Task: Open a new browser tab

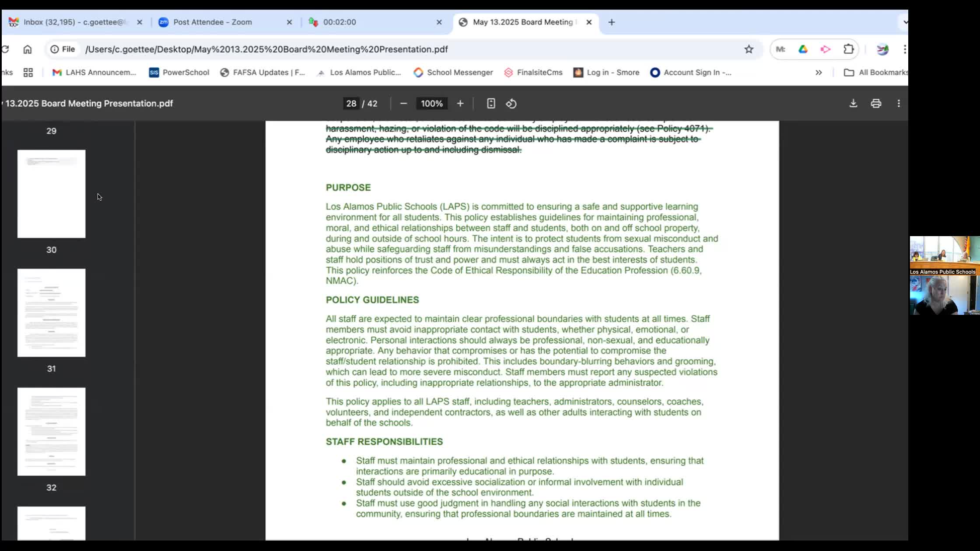Action: (x=612, y=22)
